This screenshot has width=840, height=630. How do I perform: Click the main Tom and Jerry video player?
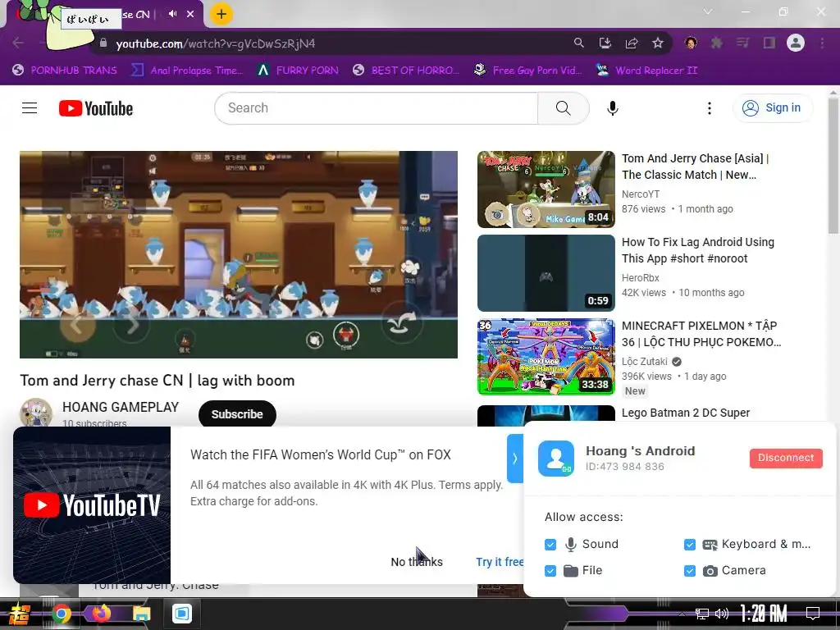(x=239, y=254)
